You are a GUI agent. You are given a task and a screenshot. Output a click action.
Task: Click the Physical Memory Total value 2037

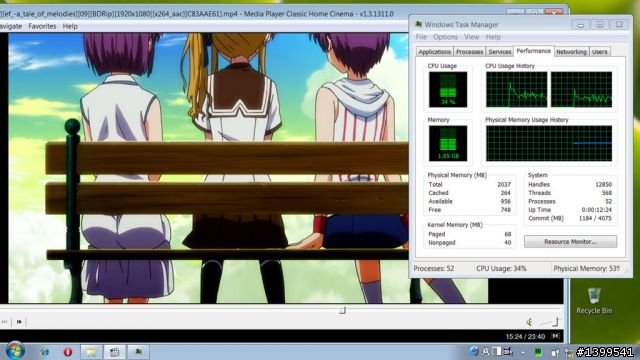[x=504, y=184]
